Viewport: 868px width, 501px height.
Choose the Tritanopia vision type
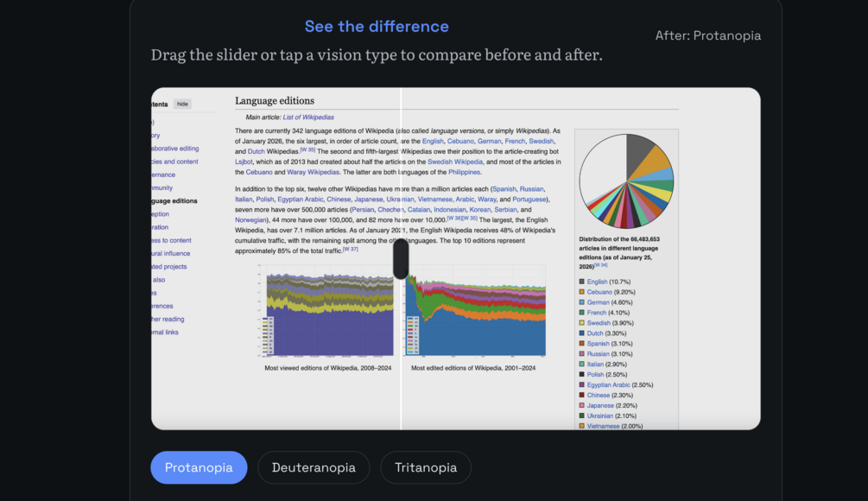(426, 467)
